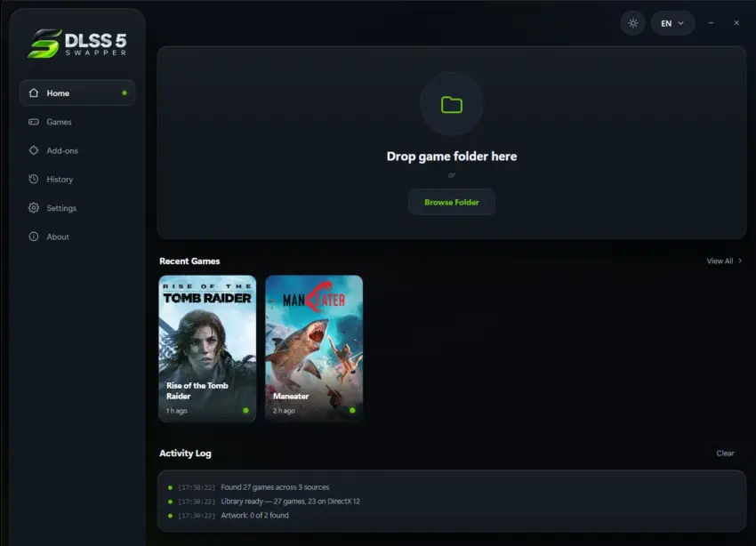Click the View All chevron arrow
The image size is (756, 546).
click(x=740, y=261)
